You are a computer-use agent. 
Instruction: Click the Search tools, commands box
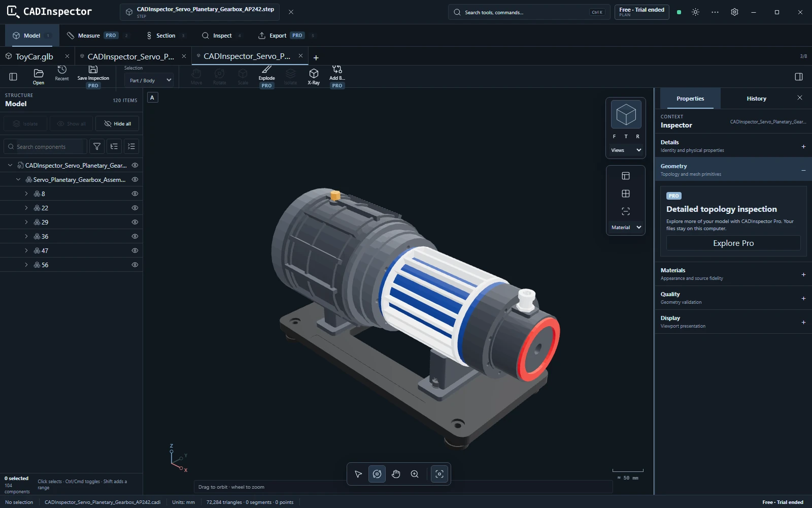[529, 12]
